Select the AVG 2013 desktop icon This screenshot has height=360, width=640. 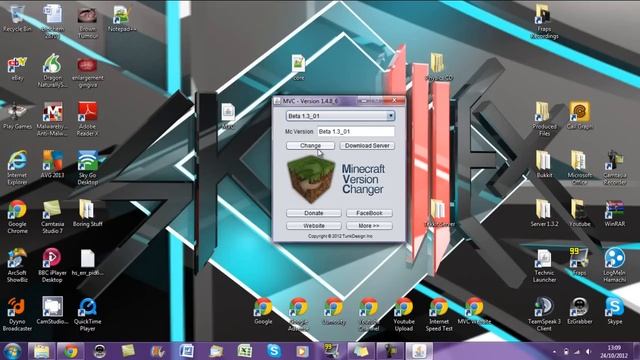tap(52, 164)
